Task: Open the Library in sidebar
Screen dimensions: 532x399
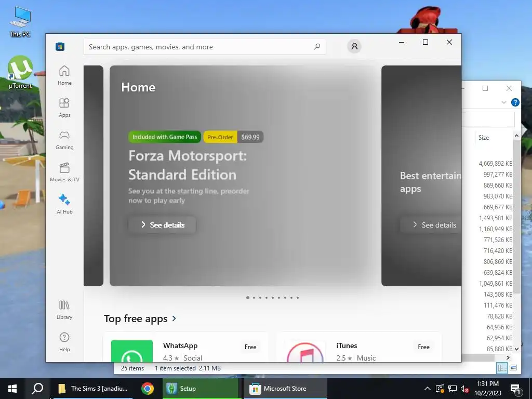Action: [x=64, y=310]
